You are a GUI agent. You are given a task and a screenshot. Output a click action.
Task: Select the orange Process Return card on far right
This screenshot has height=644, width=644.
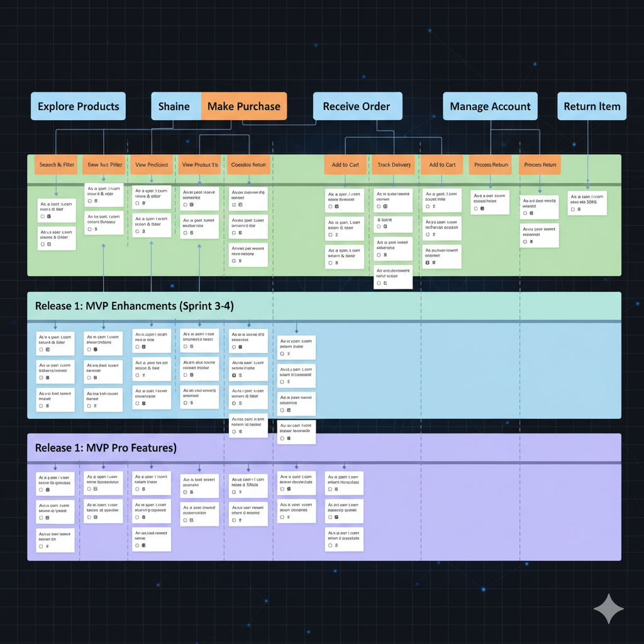pyautogui.click(x=540, y=165)
